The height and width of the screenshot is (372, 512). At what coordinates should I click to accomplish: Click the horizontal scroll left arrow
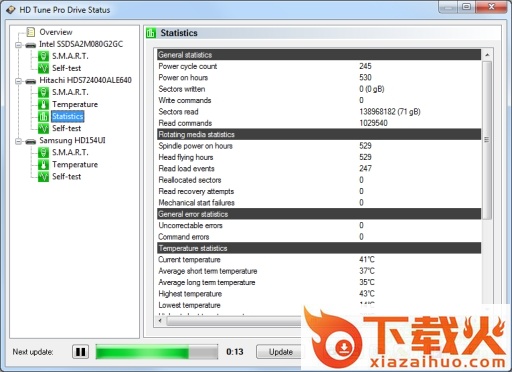click(160, 321)
